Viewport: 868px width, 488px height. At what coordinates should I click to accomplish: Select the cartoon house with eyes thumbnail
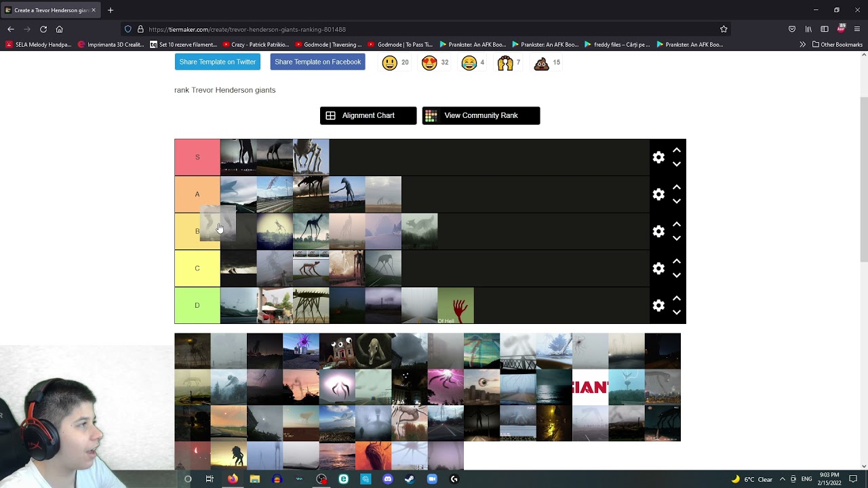tap(337, 351)
